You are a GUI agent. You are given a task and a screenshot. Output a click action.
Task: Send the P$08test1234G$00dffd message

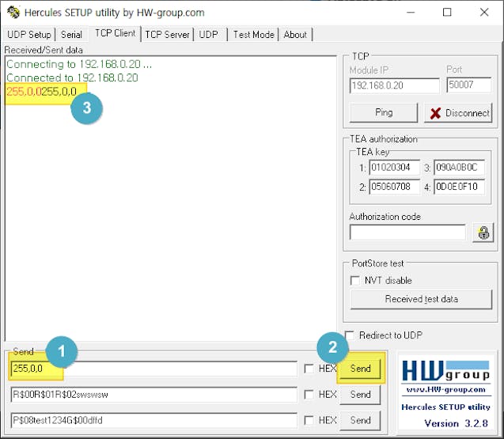tap(360, 420)
